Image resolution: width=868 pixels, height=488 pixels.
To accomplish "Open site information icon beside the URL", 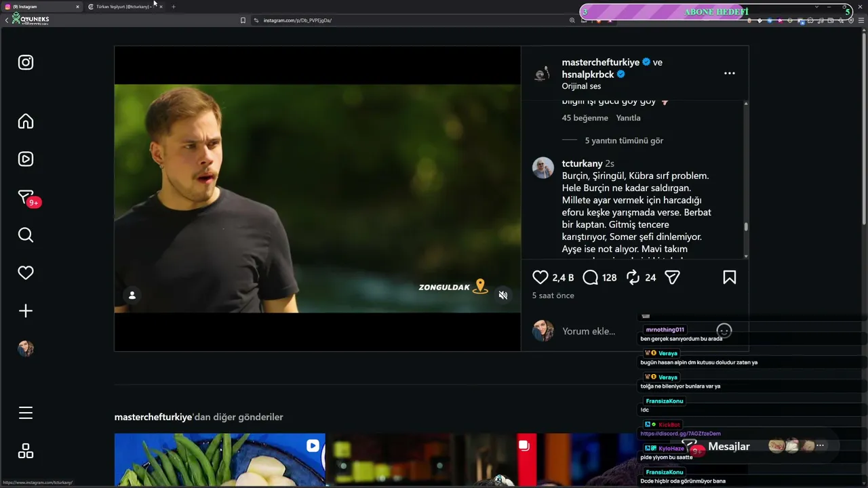I will (256, 20).
